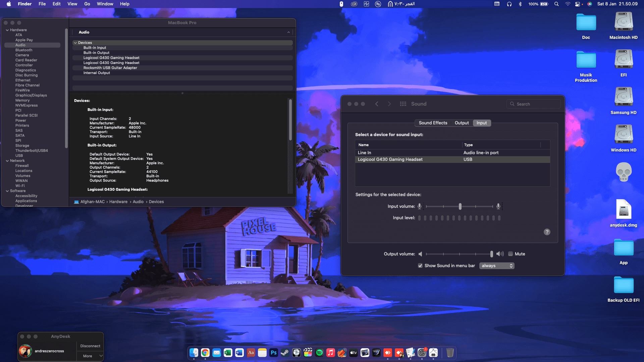
Task: Open Spotify in the Dock
Action: (319, 353)
